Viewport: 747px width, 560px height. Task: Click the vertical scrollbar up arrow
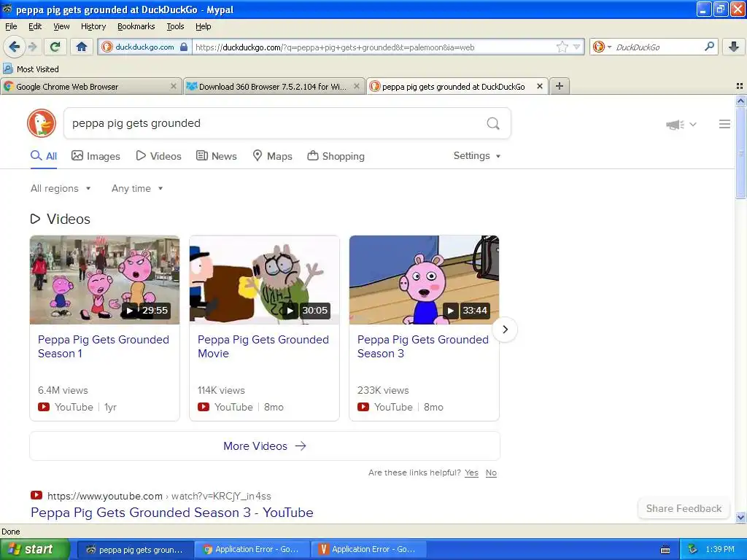click(740, 101)
